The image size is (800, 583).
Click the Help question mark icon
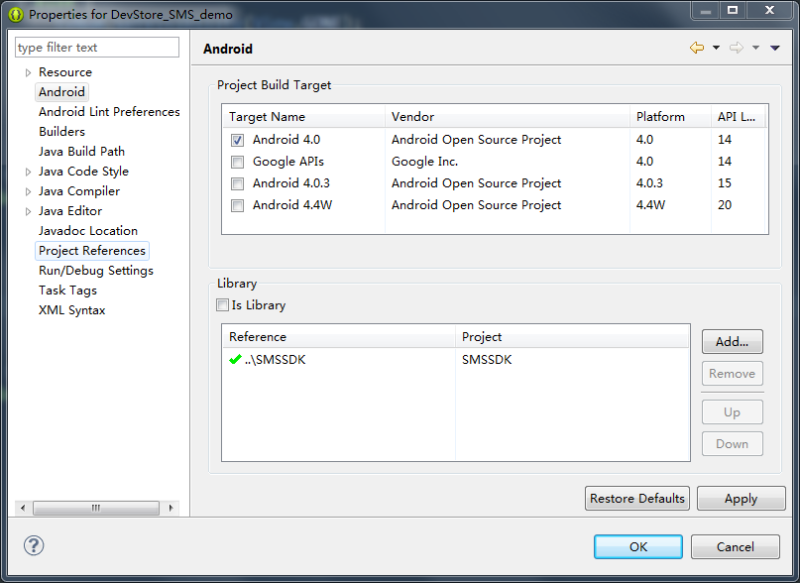[34, 545]
